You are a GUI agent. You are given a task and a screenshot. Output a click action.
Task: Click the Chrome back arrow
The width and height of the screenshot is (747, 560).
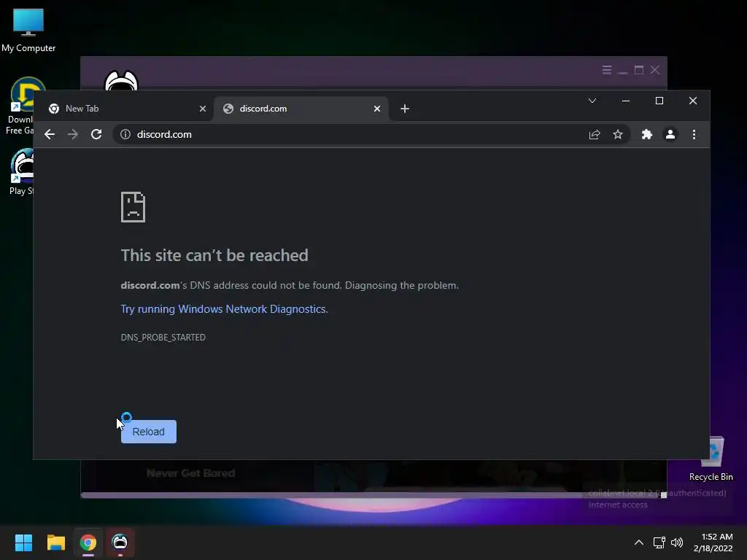tap(50, 134)
